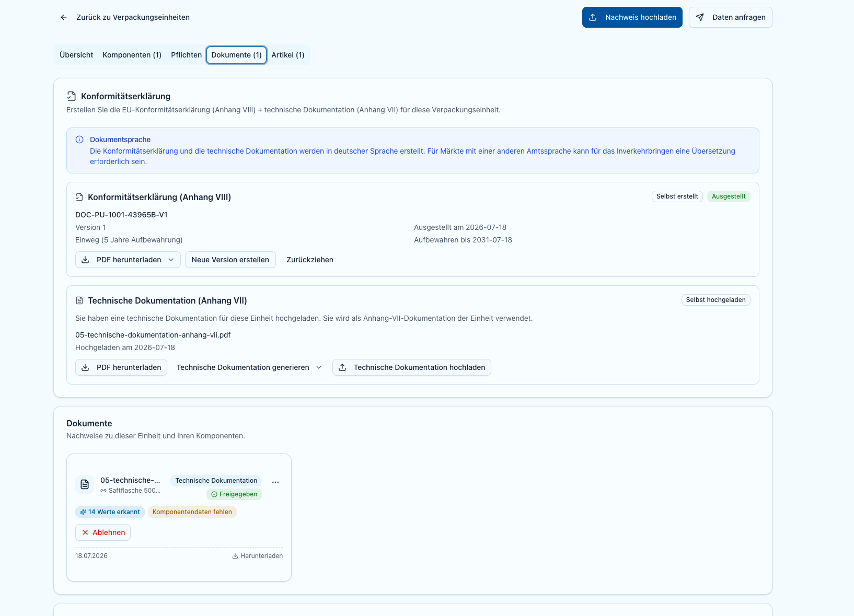
Task: Go back via the left arrow icon
Action: (64, 17)
